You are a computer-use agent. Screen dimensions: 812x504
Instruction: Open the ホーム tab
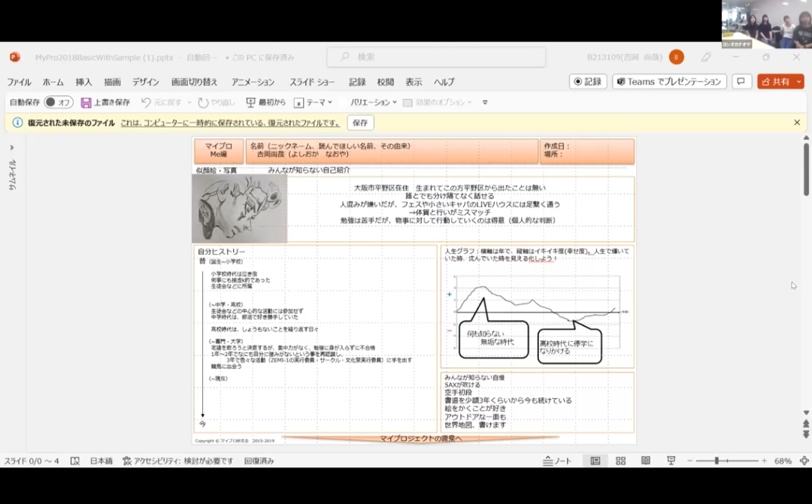coord(53,82)
